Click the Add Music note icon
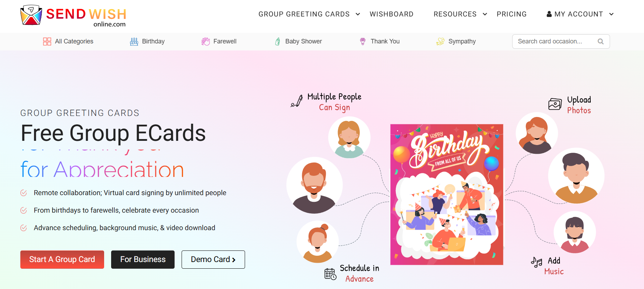This screenshot has width=644, height=289. [536, 262]
